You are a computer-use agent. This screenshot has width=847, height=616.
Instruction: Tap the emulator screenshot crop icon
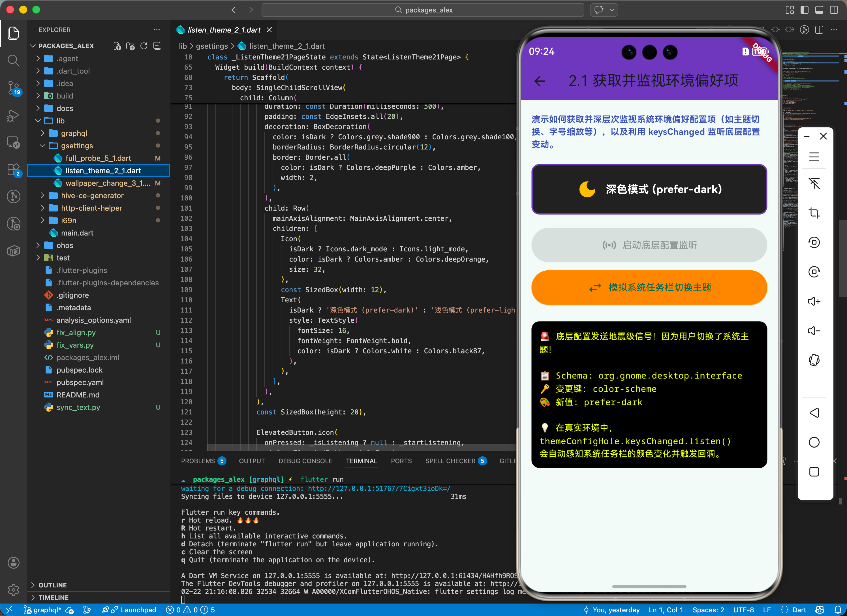pos(814,213)
